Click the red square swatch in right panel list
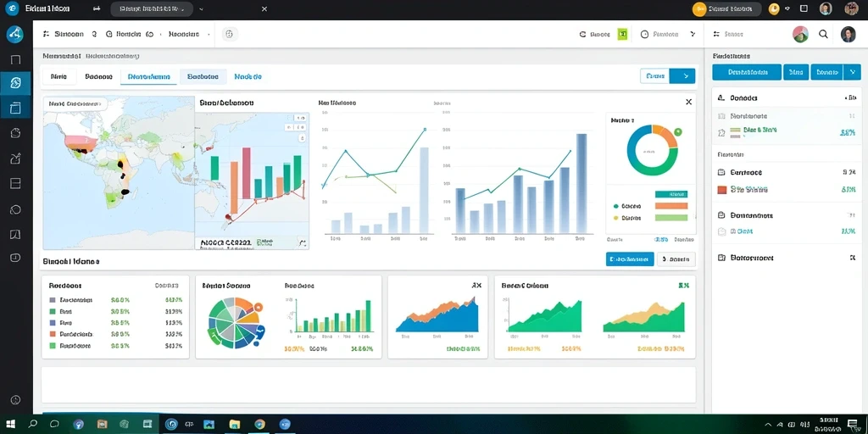Image resolution: width=868 pixels, height=434 pixels. click(x=722, y=190)
